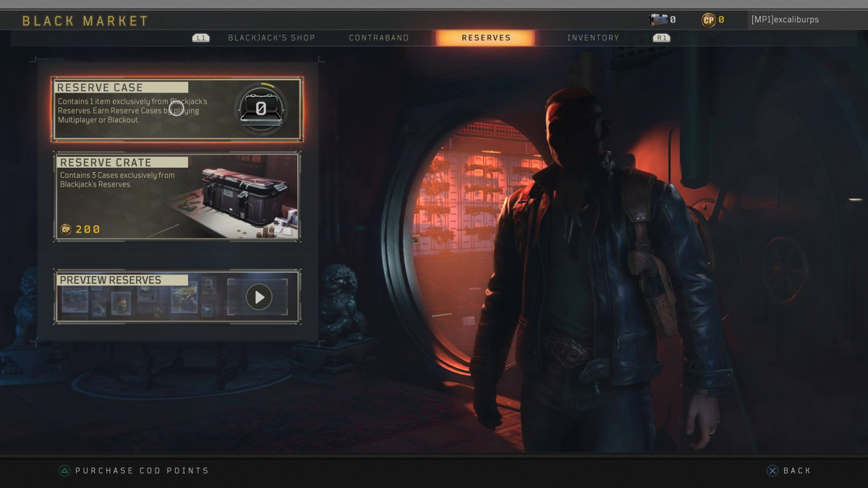Click the X button icon beside Back
Viewport: 868px width, 488px height.
pos(773,471)
